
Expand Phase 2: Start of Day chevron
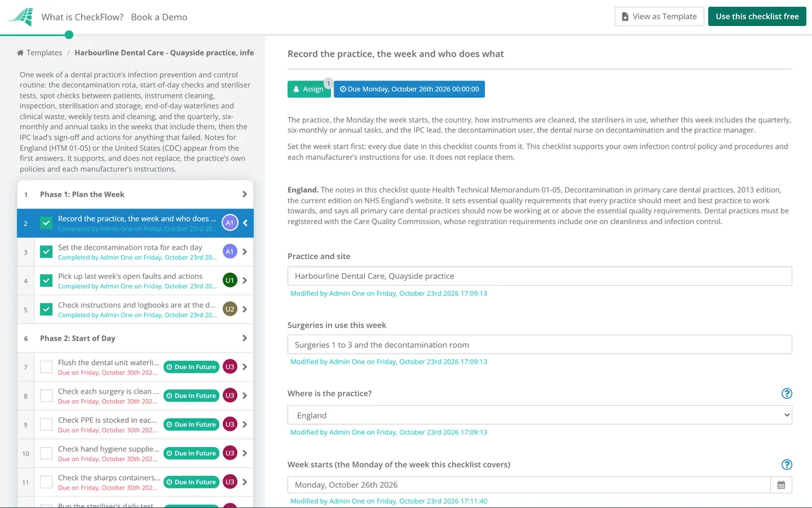click(x=245, y=338)
